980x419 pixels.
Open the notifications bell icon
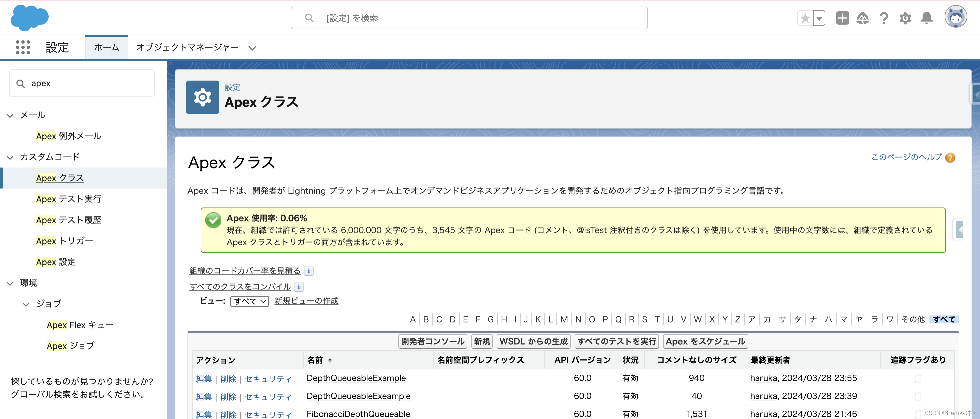coord(926,18)
